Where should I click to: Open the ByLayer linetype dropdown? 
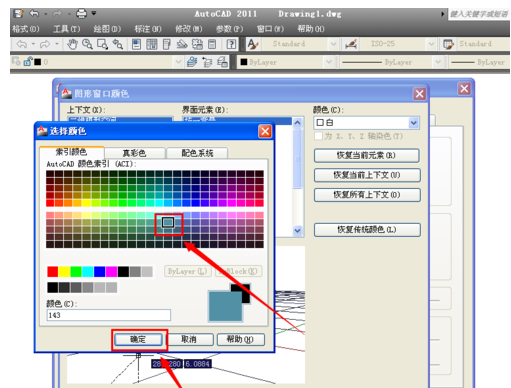pos(438,62)
